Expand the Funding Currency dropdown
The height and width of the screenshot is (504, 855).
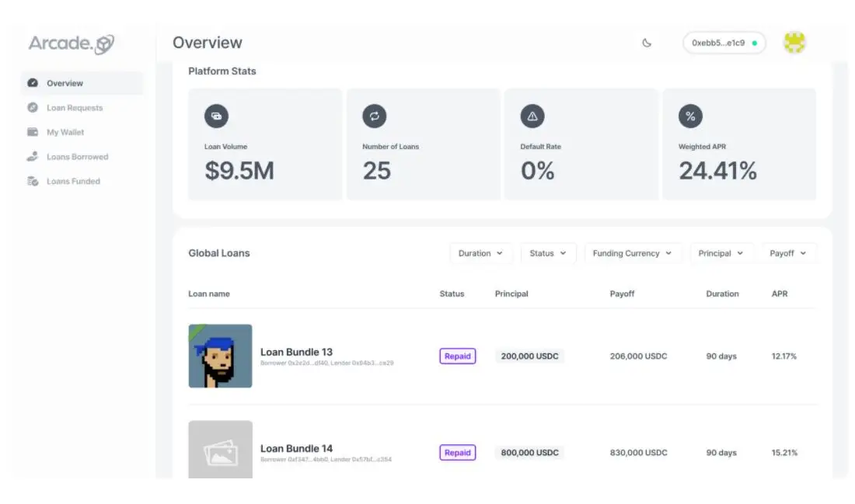(632, 253)
